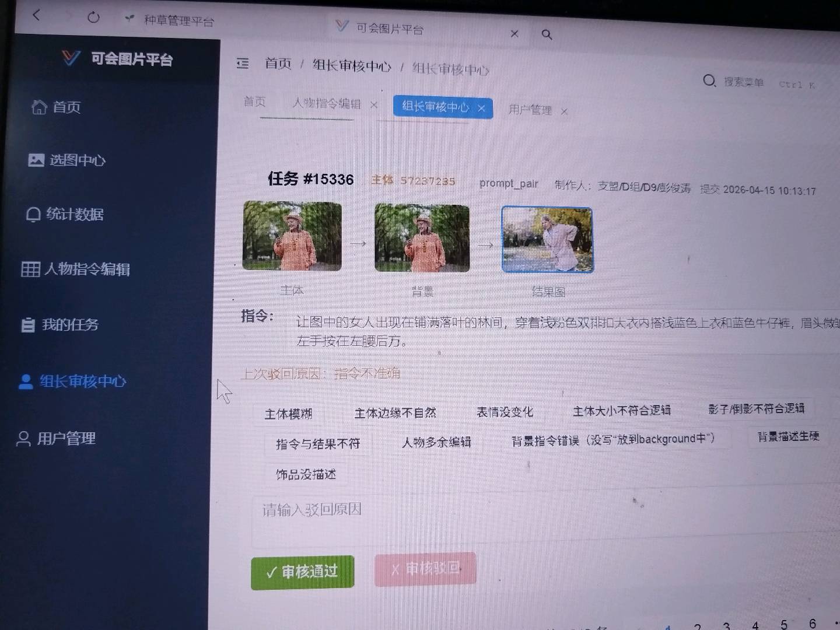Screen dimensions: 840x630
Task: Open the 首页 breadcrumb link
Action: coord(279,64)
